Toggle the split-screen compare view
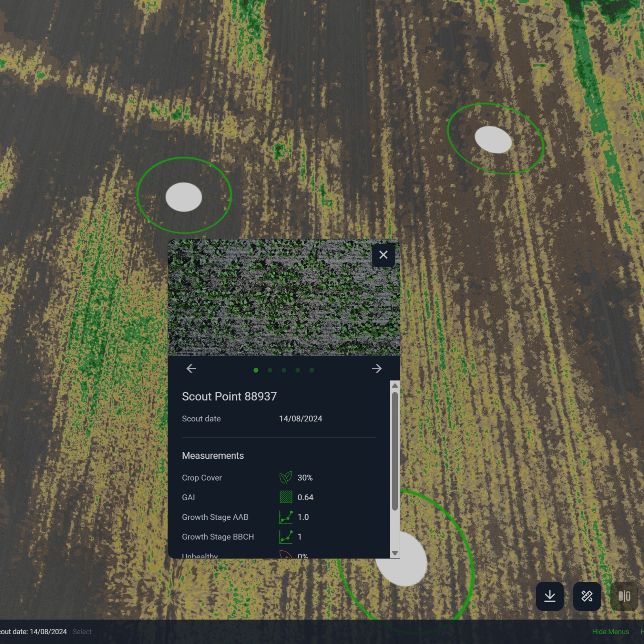This screenshot has width=644, height=644. (624, 596)
